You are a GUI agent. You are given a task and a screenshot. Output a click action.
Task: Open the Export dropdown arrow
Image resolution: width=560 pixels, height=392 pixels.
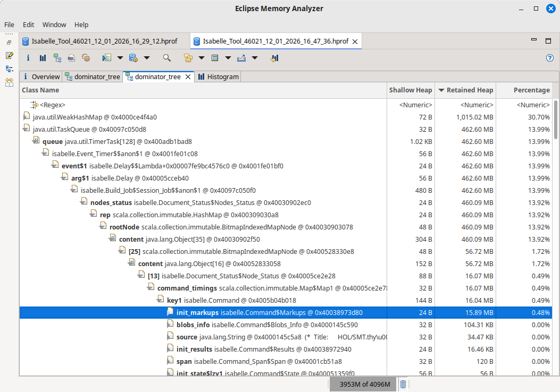255,58
